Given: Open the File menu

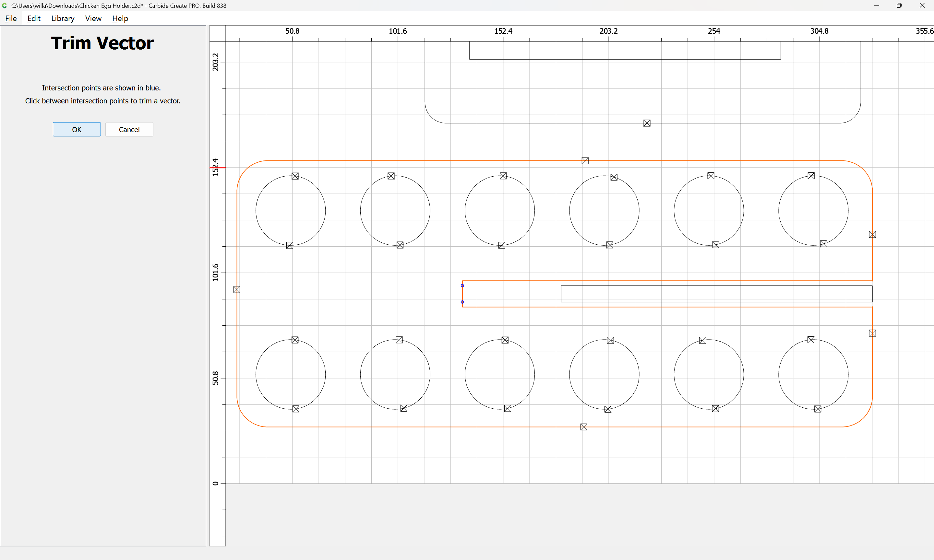Looking at the screenshot, I should pyautogui.click(x=11, y=18).
